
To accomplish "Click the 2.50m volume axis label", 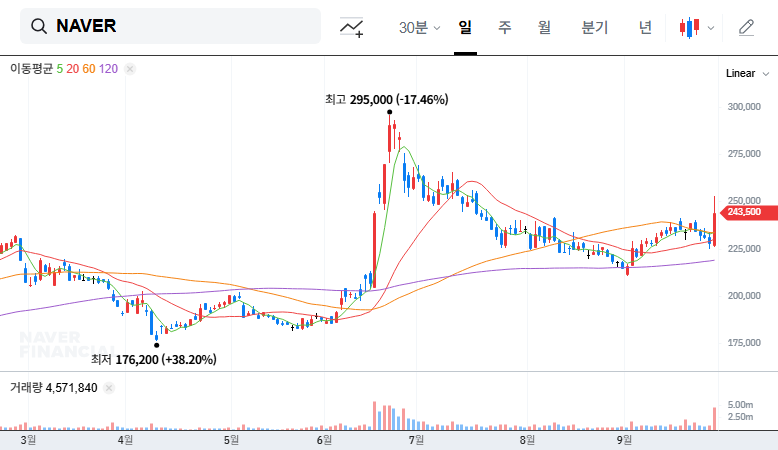I will pyautogui.click(x=740, y=417).
